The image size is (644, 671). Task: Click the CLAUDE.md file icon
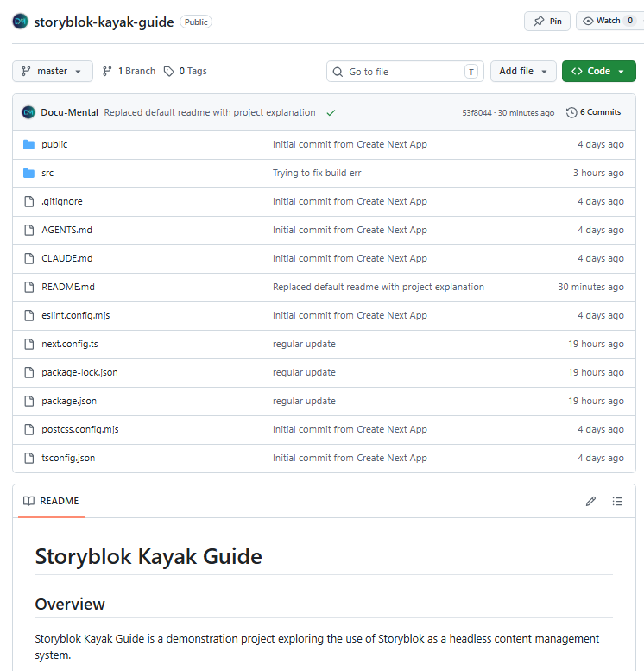point(28,258)
